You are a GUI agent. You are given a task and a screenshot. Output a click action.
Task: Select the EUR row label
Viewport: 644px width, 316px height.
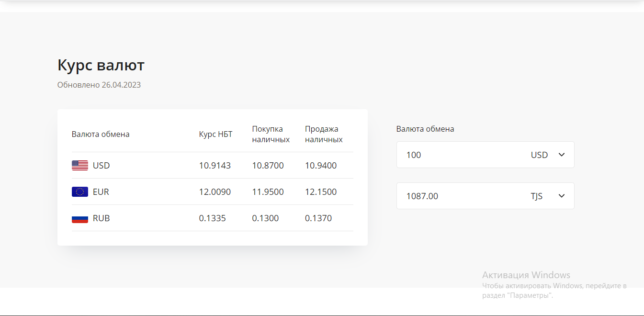pyautogui.click(x=101, y=192)
